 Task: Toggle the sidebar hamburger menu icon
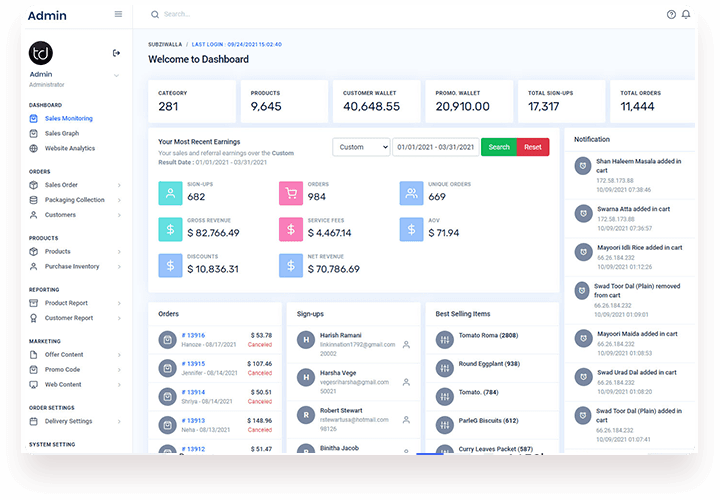coord(118,14)
